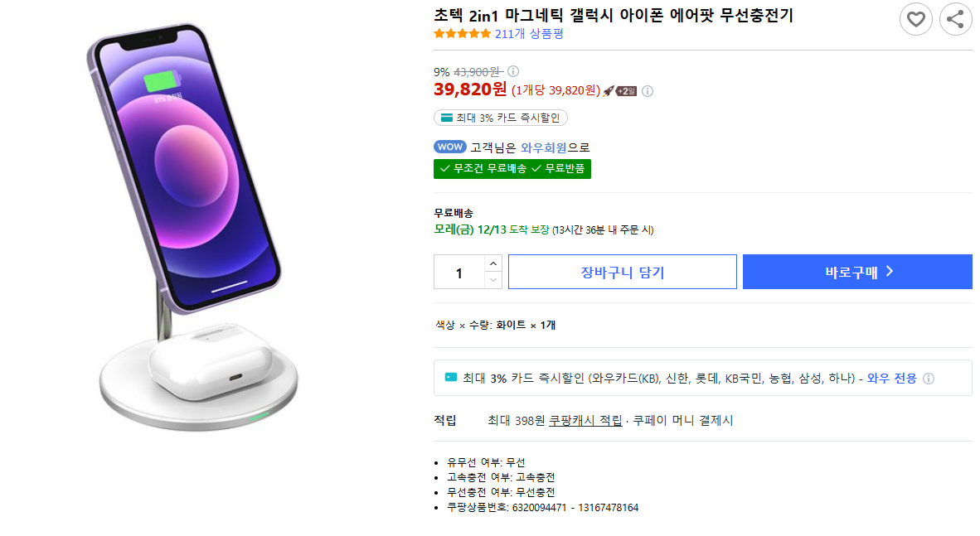The image size is (980, 536).
Task: Click the 최대 3% 카드 즉시할인 badge
Action: 501,118
